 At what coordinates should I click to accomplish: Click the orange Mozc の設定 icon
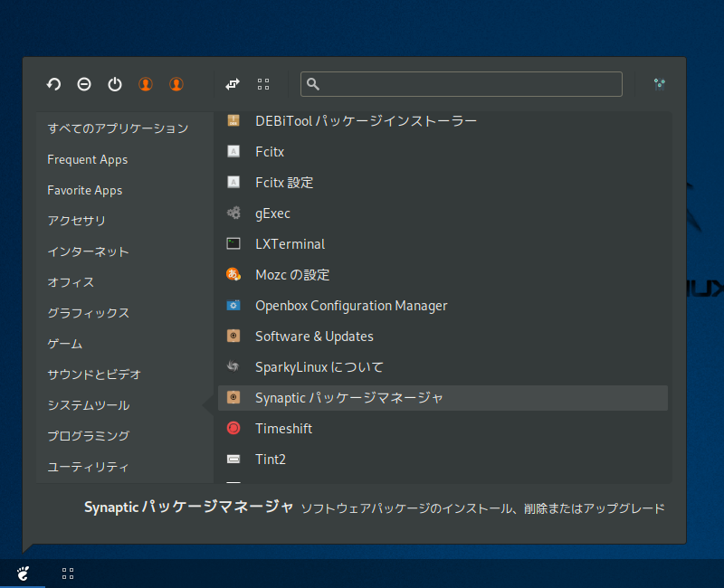point(233,275)
